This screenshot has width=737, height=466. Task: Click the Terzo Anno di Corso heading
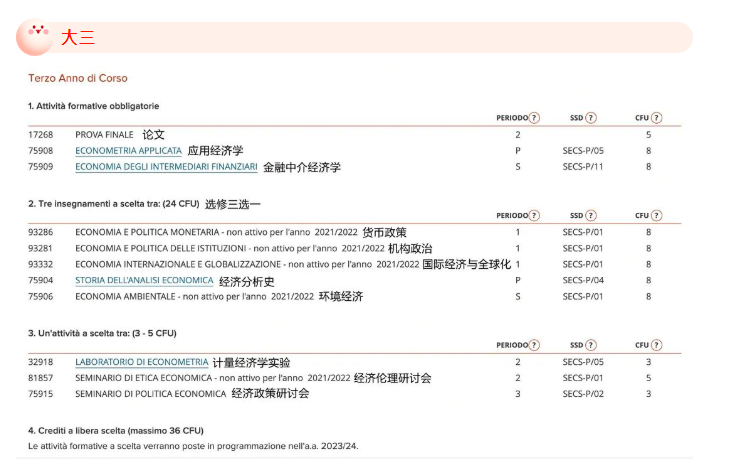(78, 78)
